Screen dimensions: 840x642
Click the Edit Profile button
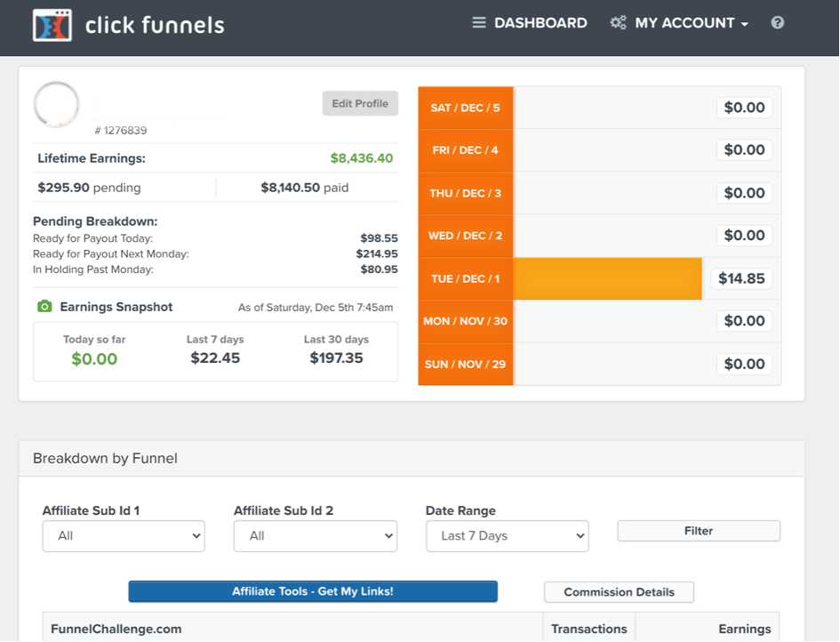(360, 103)
